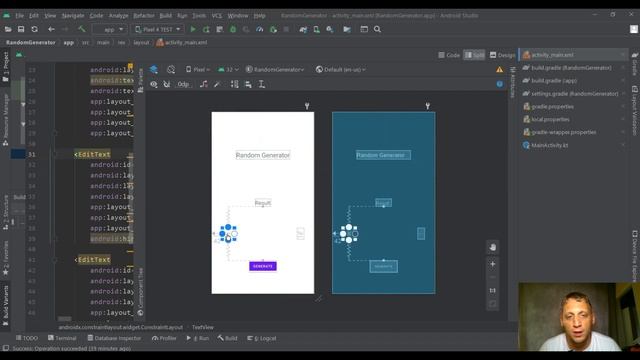
Task: Zoom in with the plus icon
Action: click(x=493, y=264)
